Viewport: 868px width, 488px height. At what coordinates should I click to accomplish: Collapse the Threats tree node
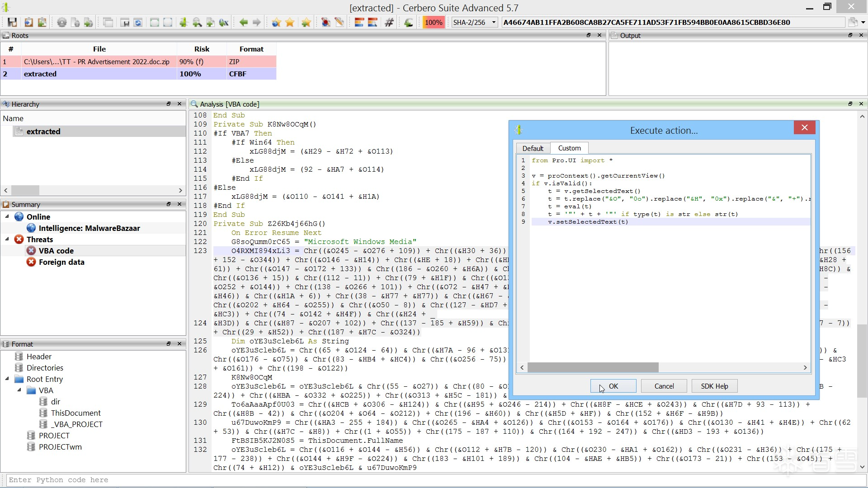click(x=7, y=239)
